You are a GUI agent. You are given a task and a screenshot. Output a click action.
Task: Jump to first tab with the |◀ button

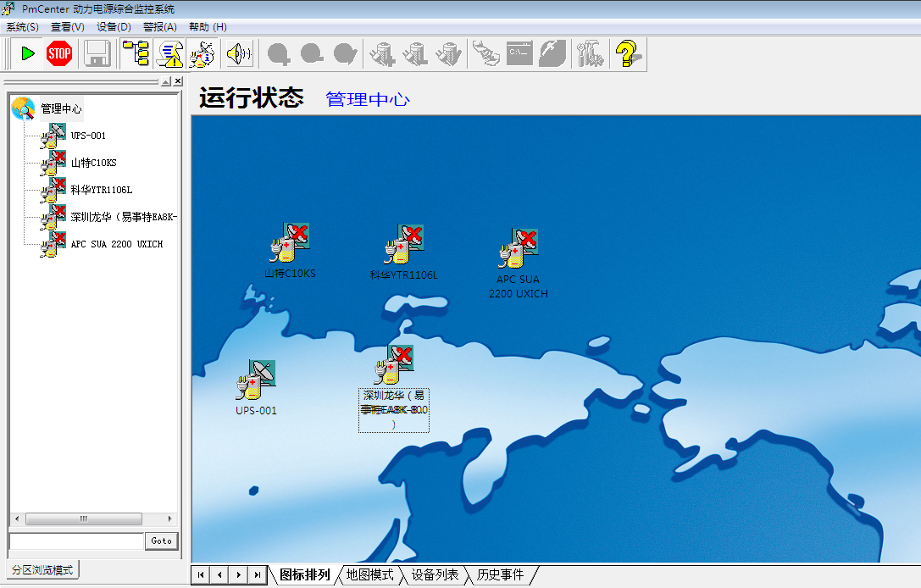pos(201,575)
